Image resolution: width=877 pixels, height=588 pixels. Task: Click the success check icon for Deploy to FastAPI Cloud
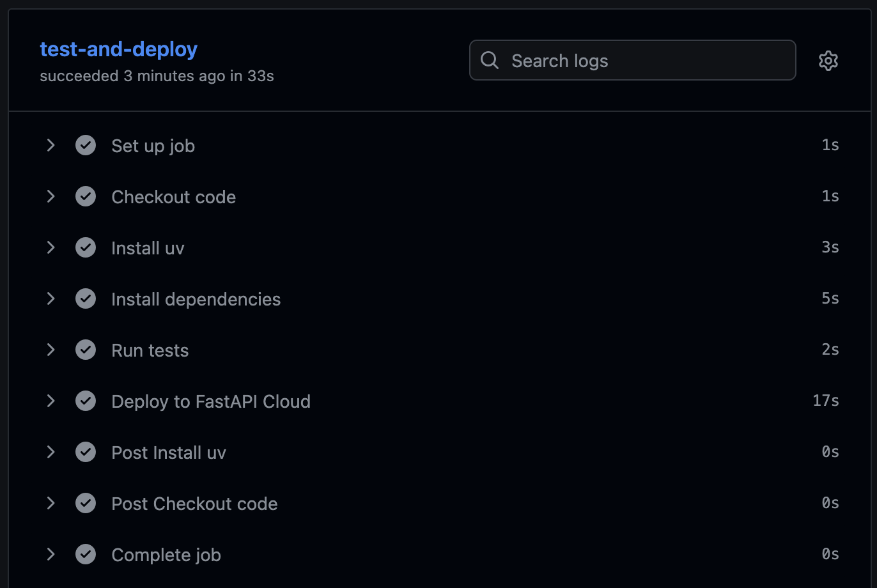86,401
